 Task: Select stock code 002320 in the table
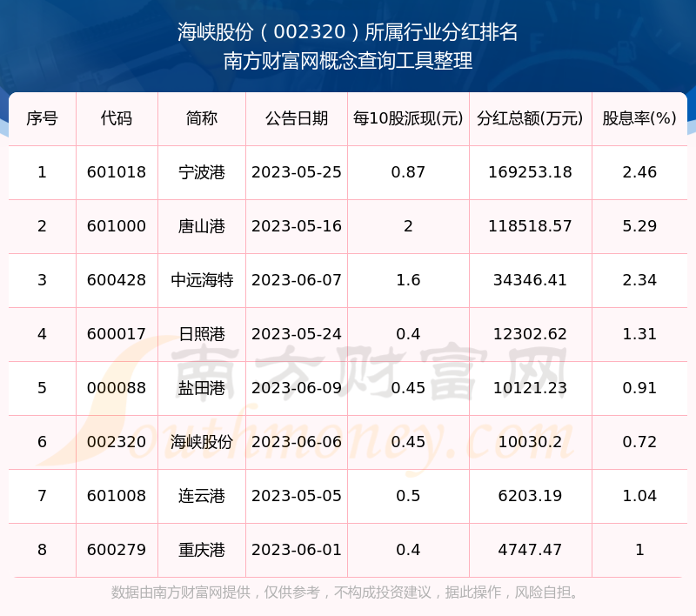117,442
